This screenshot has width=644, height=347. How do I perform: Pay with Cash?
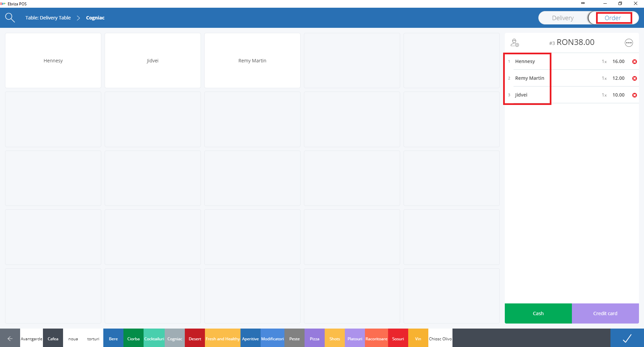point(538,313)
